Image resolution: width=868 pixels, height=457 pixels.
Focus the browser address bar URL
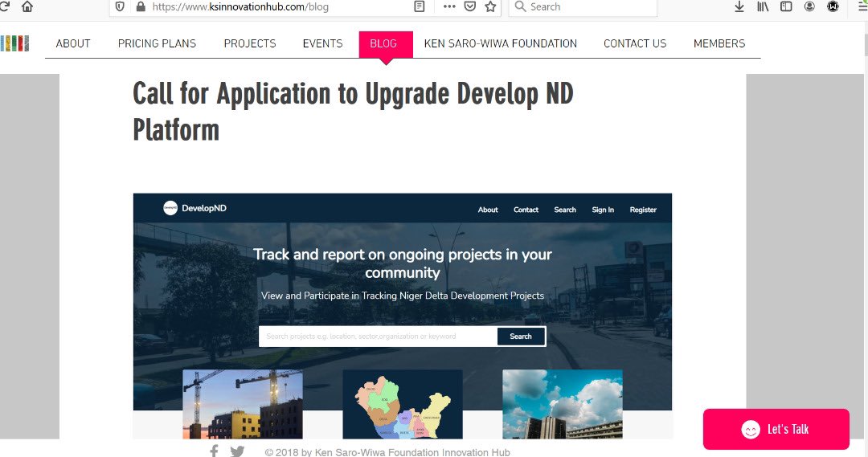click(x=240, y=6)
